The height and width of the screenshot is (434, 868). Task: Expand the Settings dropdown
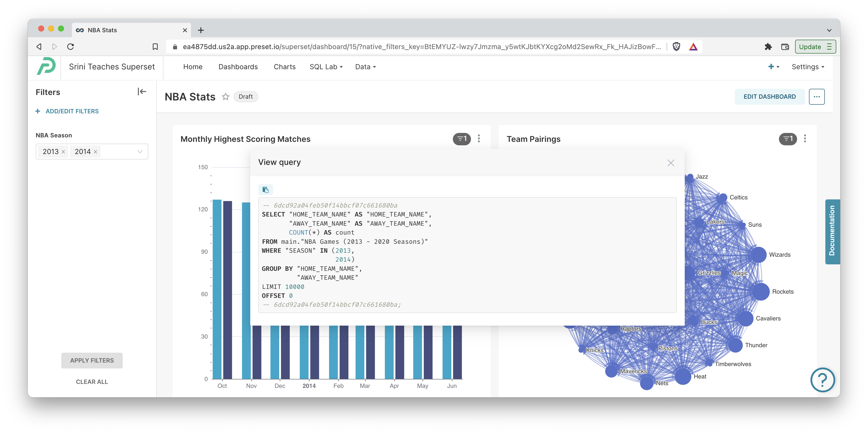tap(807, 67)
